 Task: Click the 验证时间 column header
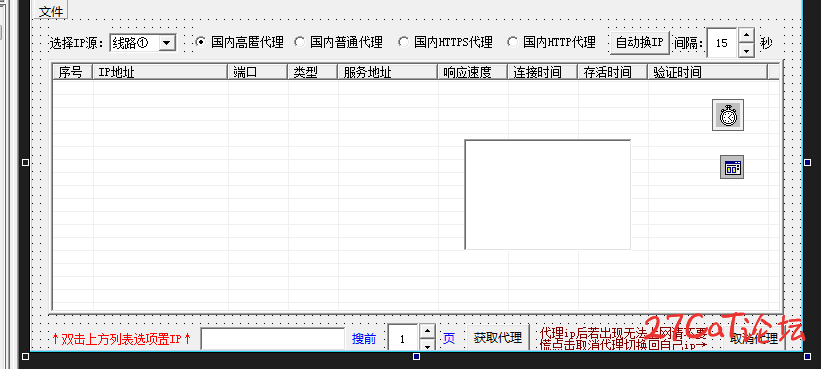[x=707, y=72]
